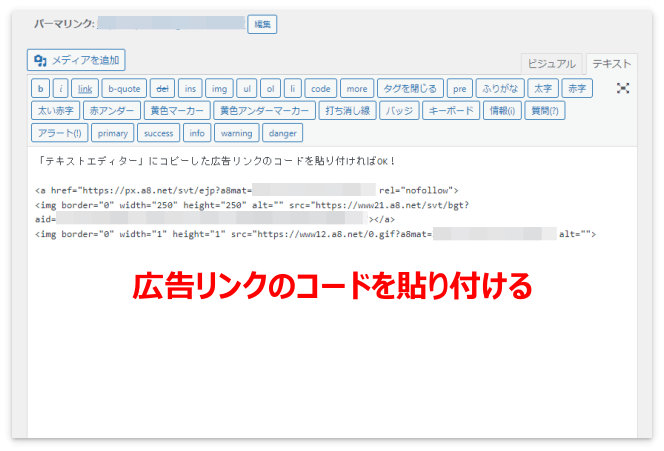Click the 黄色マーカー button
The height and width of the screenshot is (451, 664).
click(x=177, y=111)
